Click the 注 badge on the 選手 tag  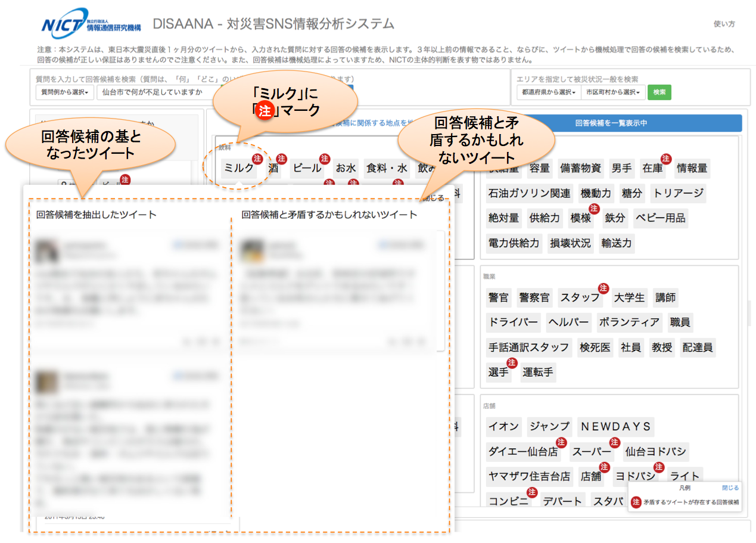511,362
